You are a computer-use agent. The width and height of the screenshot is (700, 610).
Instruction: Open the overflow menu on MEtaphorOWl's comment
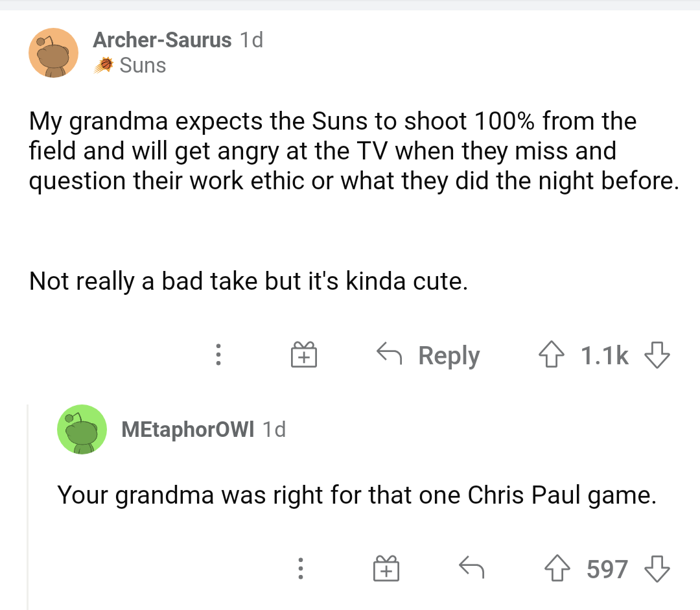(301, 569)
